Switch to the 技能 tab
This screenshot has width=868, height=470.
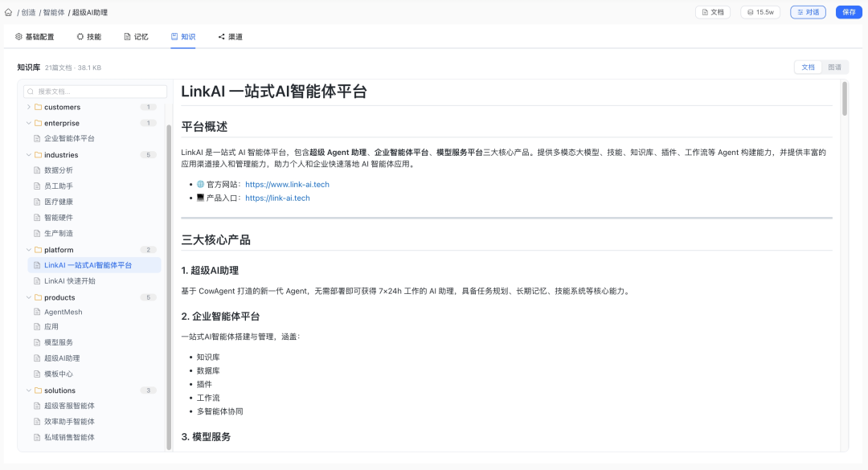pyautogui.click(x=89, y=36)
